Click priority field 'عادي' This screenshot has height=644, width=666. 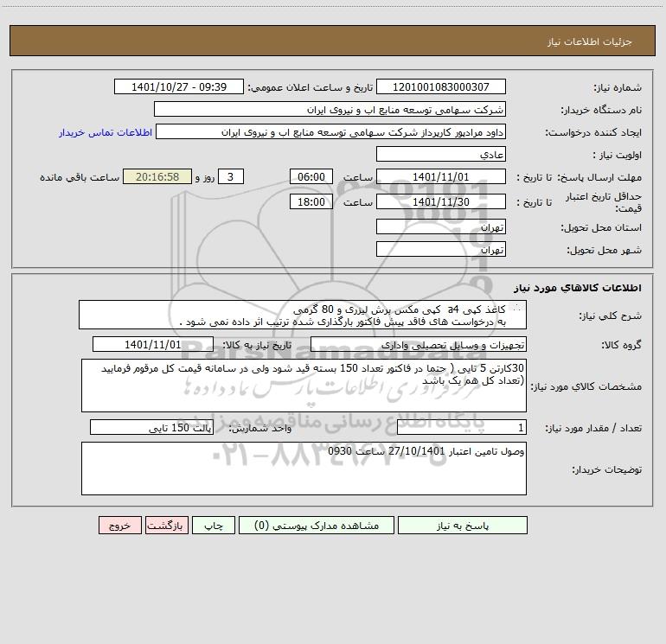[441, 154]
